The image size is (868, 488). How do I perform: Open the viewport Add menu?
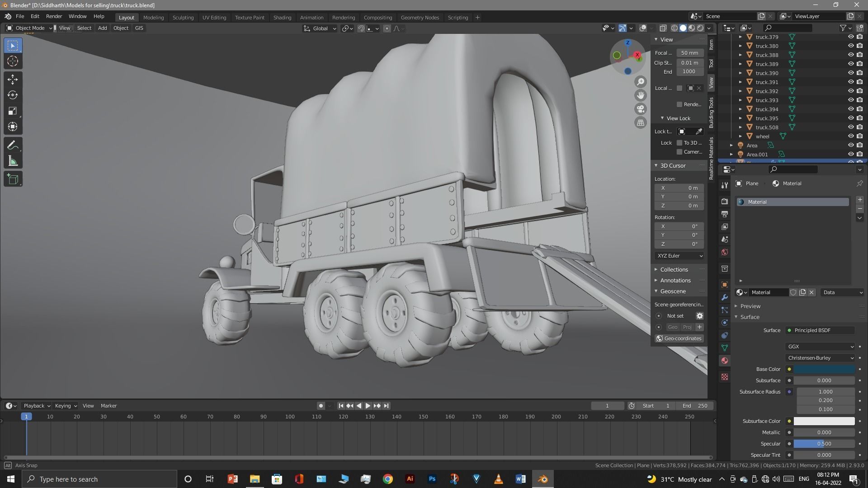point(103,28)
